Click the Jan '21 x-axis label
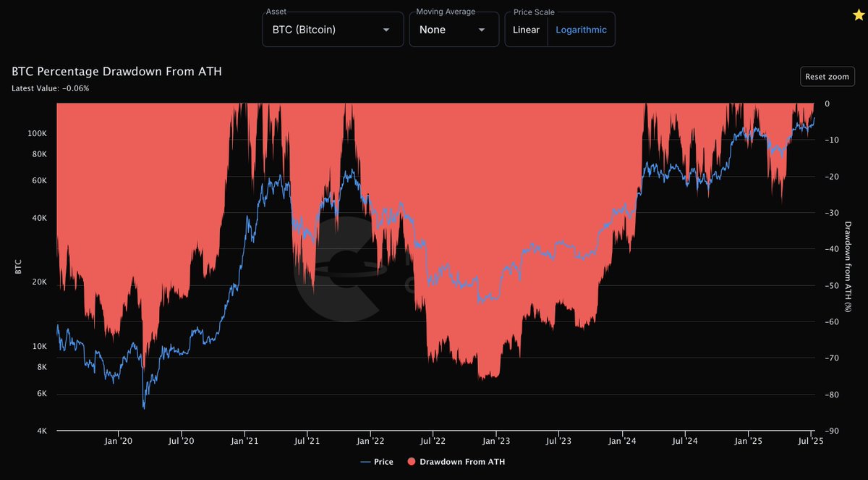 pos(246,440)
